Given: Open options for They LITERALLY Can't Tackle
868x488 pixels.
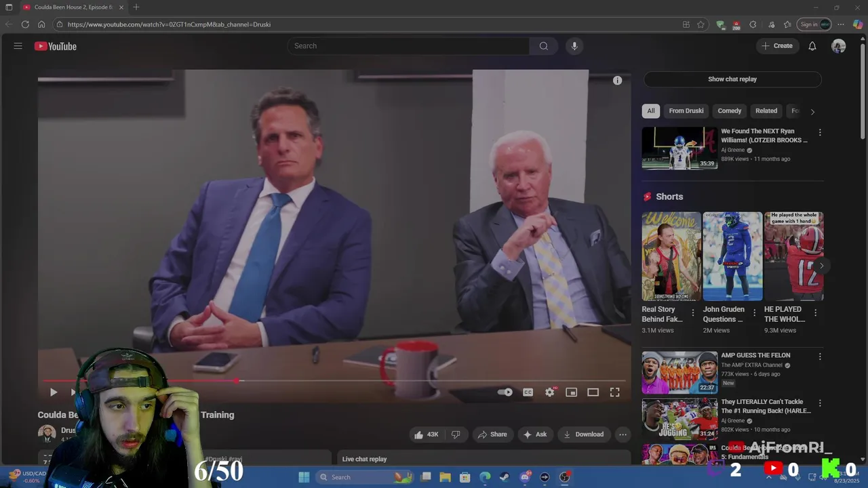Looking at the screenshot, I should (820, 403).
